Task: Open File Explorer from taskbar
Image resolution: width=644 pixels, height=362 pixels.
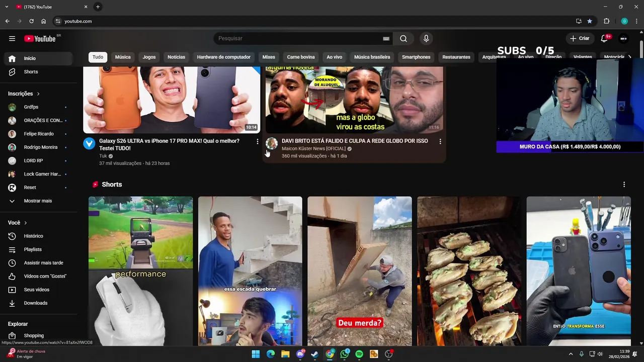Action: coord(285,354)
